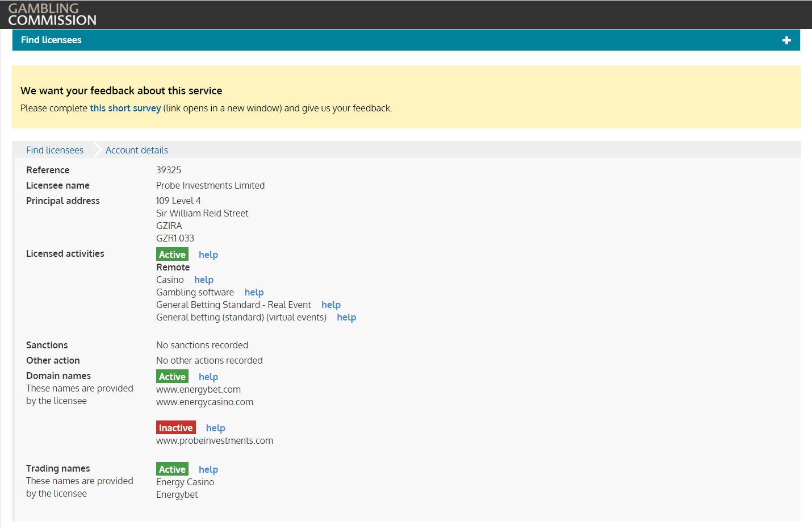812x529 pixels.
Task: Click the www.probeinvestments.com inactive domain
Action: [215, 441]
